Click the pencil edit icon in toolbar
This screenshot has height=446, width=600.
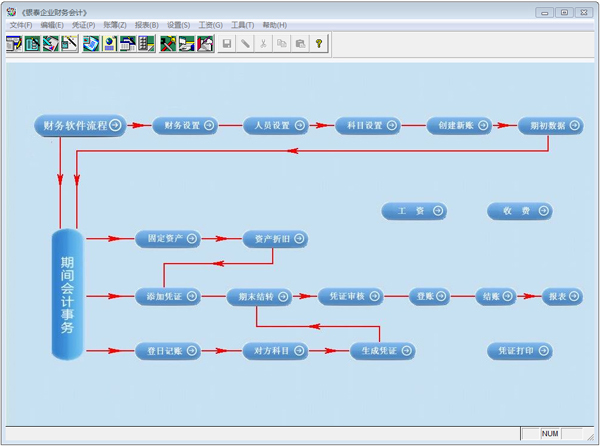(245, 44)
